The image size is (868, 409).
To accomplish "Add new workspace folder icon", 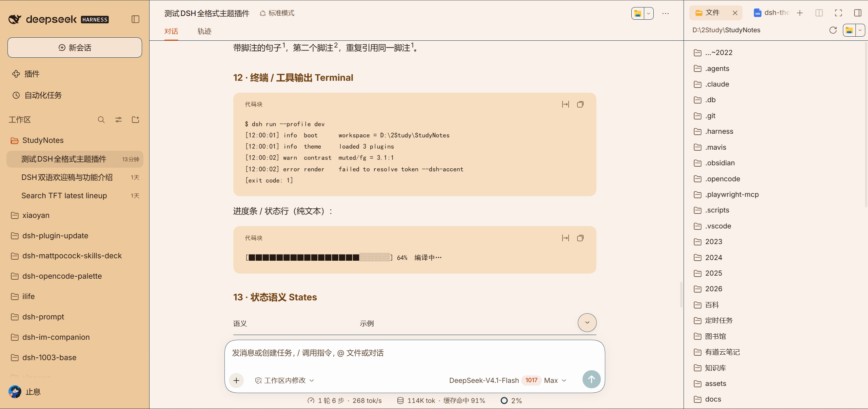I will click(x=136, y=120).
